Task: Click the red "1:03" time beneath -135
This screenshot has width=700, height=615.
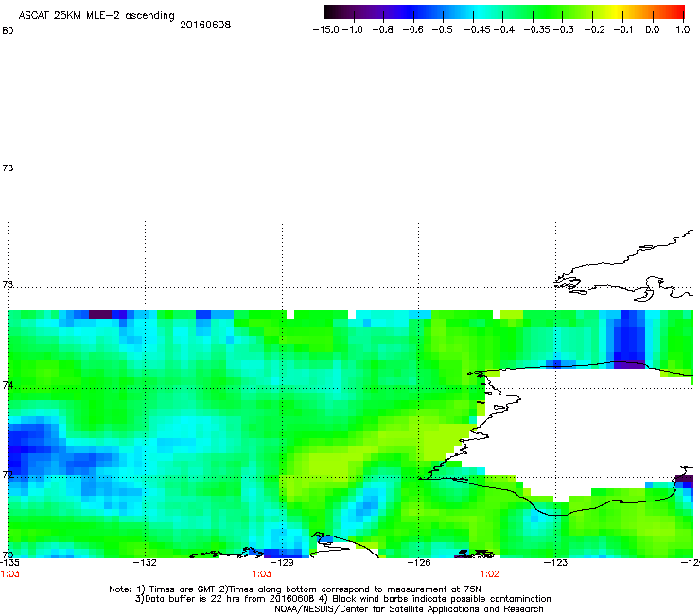Action: click(x=9, y=574)
